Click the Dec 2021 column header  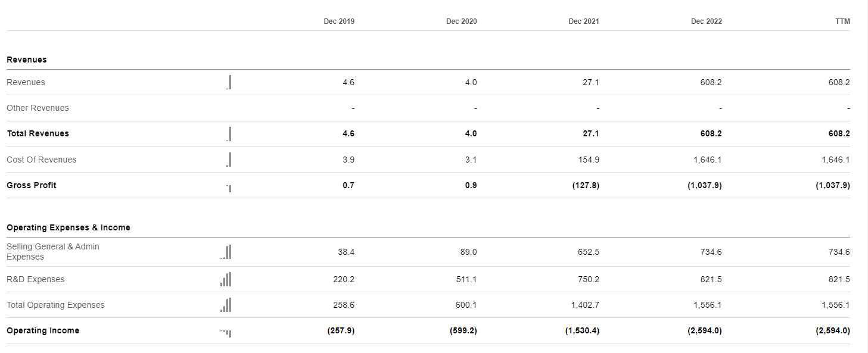584,21
